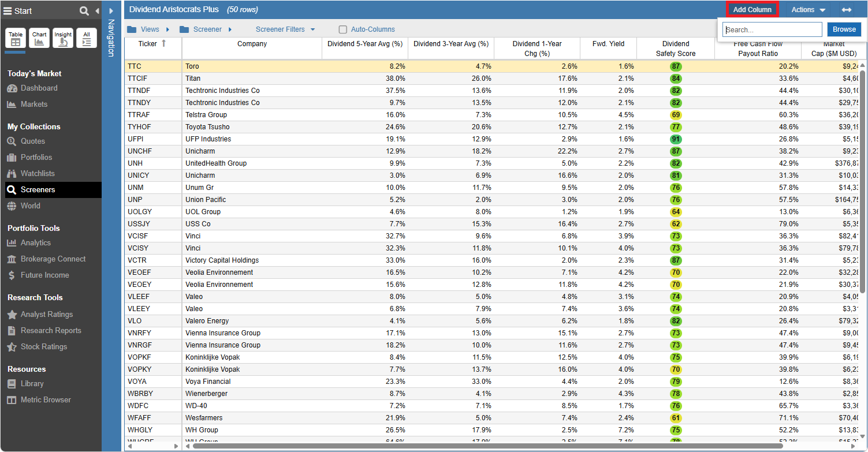
Task: Switch to All view mode
Action: 87,38
